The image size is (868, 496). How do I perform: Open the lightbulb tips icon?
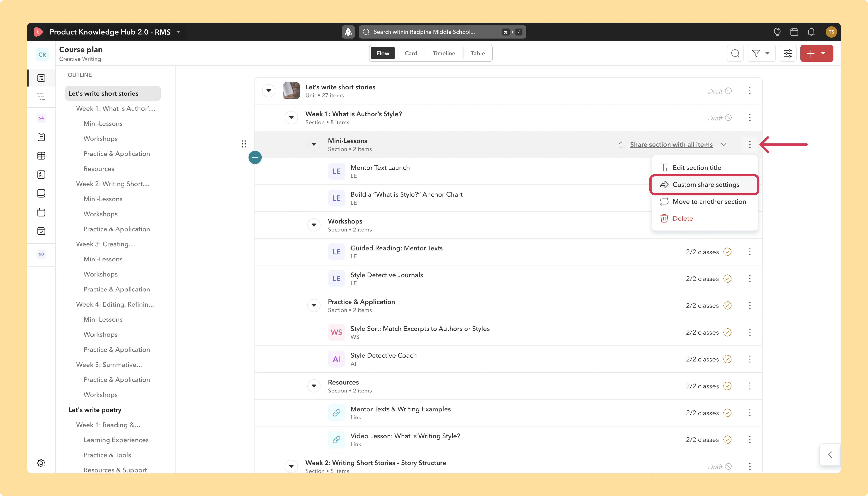(x=777, y=32)
